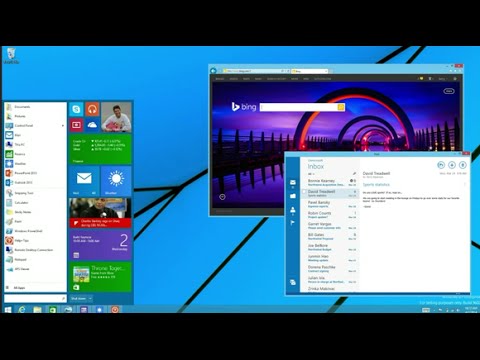Open accounts icon at bottom of Mail sidebar
480x360 pixels.
[x=293, y=282]
